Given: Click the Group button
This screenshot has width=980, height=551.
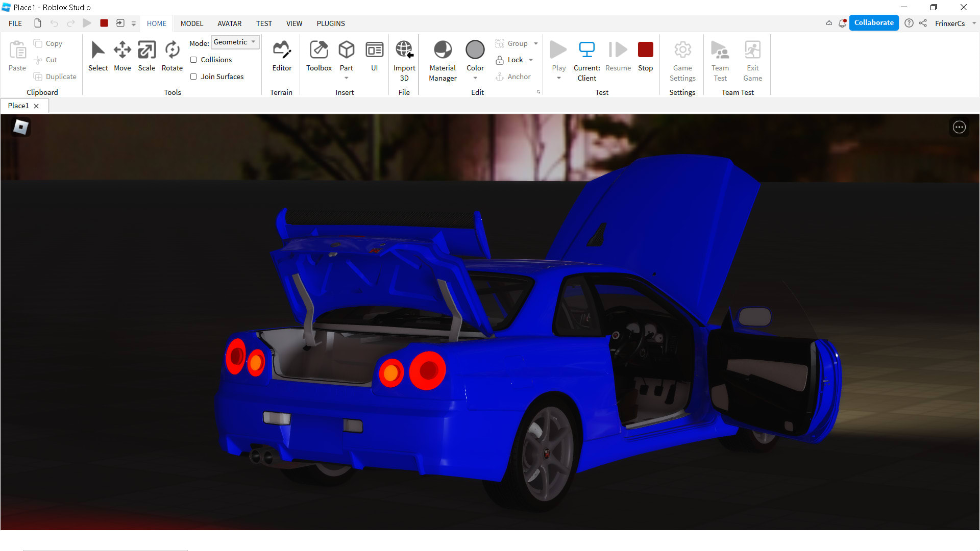Looking at the screenshot, I should tap(511, 43).
